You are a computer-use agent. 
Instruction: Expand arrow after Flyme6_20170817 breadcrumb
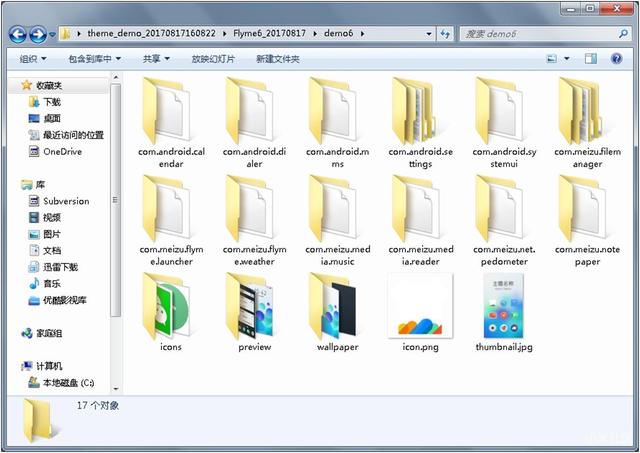(315, 33)
